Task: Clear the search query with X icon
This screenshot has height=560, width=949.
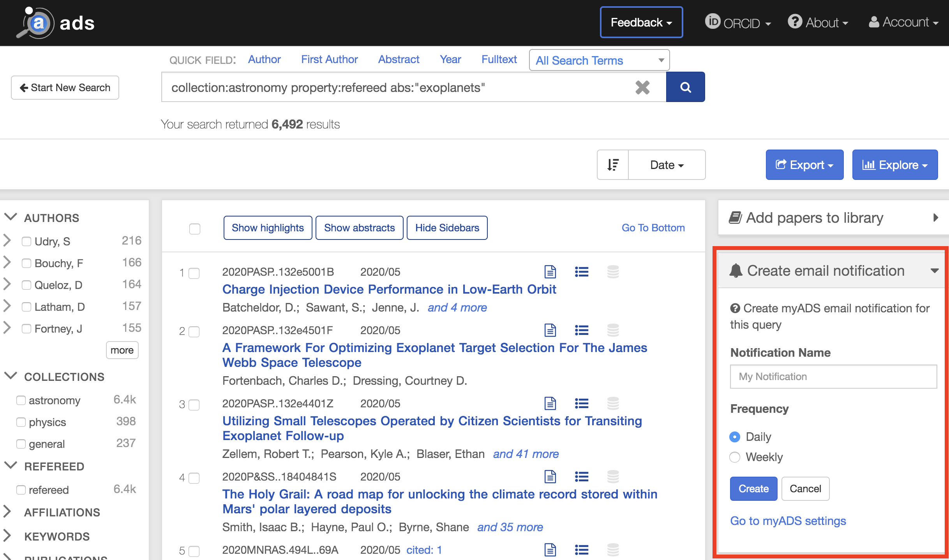Action: (642, 88)
